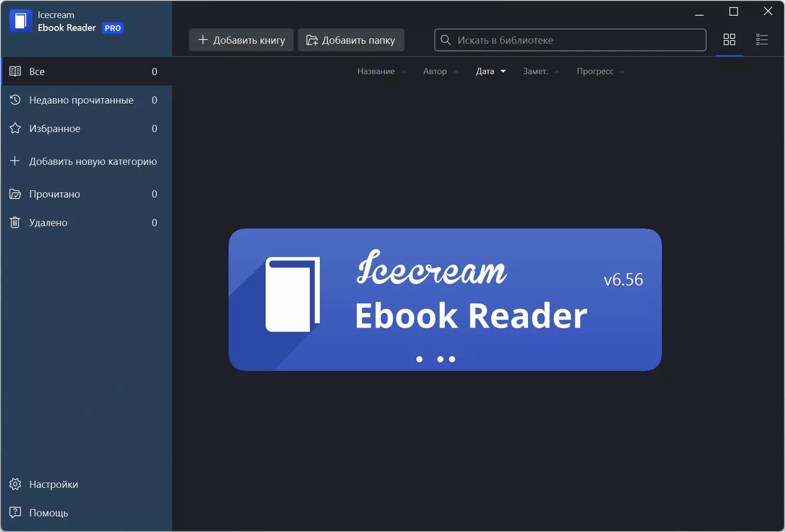Viewport: 785px width, 532px height.
Task: Sort library by 'Название' column
Action: coord(381,71)
